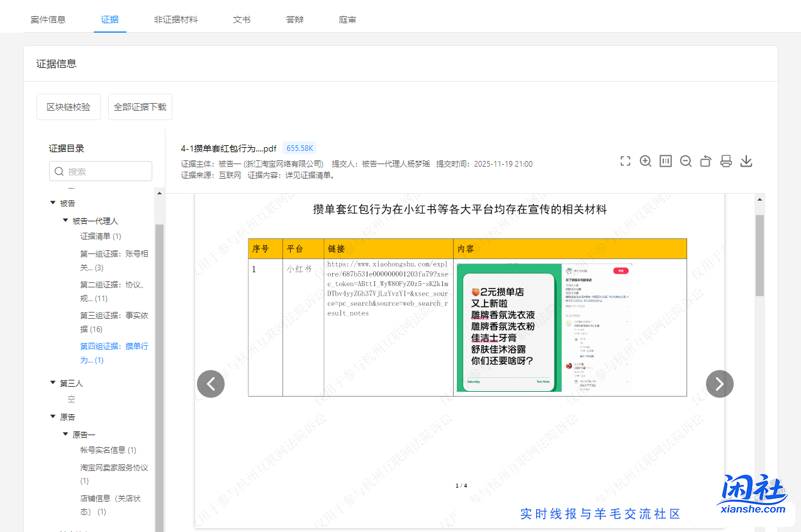The width and height of the screenshot is (801, 532).
Task: Open the 庭审 tab
Action: (x=347, y=19)
